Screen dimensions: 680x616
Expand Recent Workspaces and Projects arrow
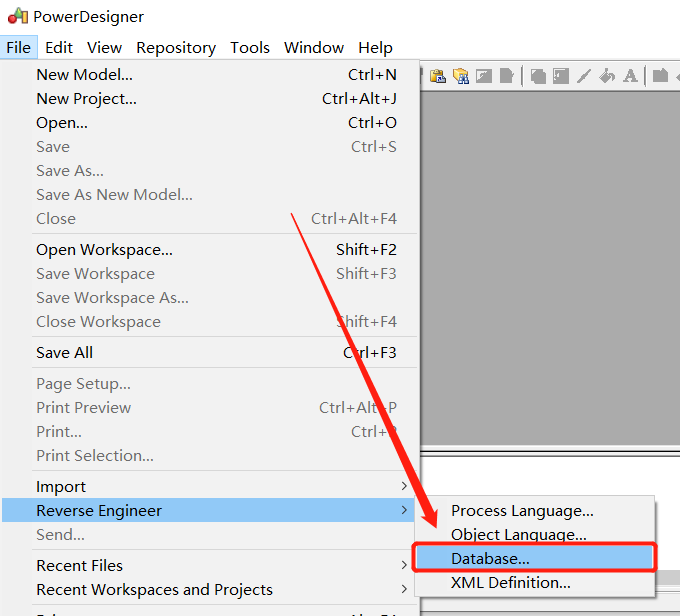point(404,589)
